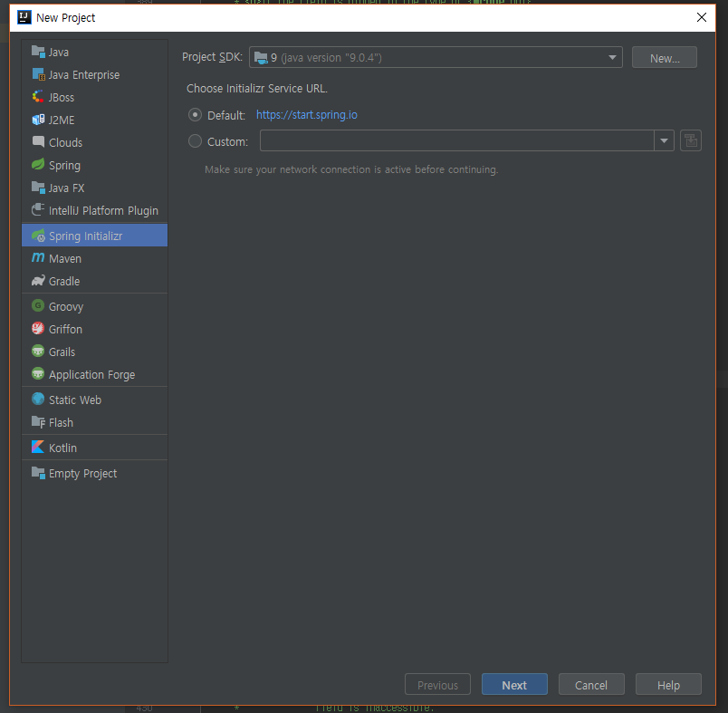Select the J2ME label in list
Screen dimensions: 728x713
point(62,120)
